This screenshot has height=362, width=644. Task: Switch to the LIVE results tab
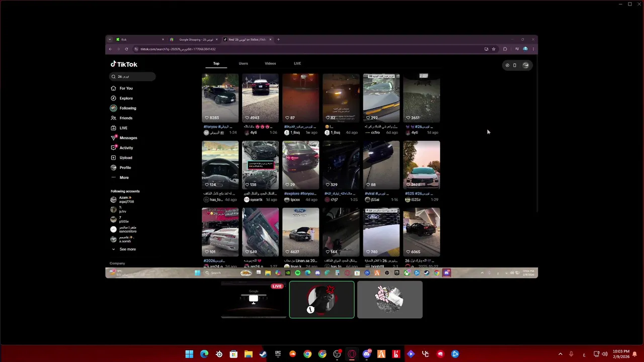pos(297,63)
